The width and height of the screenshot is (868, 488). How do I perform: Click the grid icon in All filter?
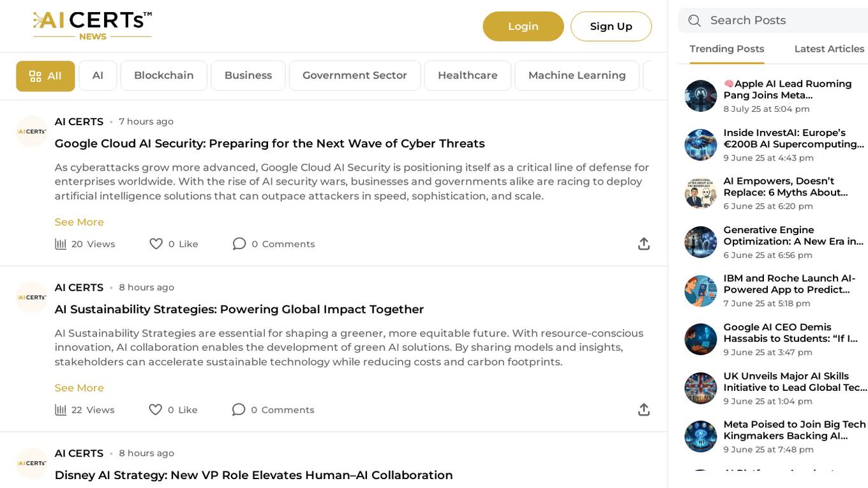[35, 76]
